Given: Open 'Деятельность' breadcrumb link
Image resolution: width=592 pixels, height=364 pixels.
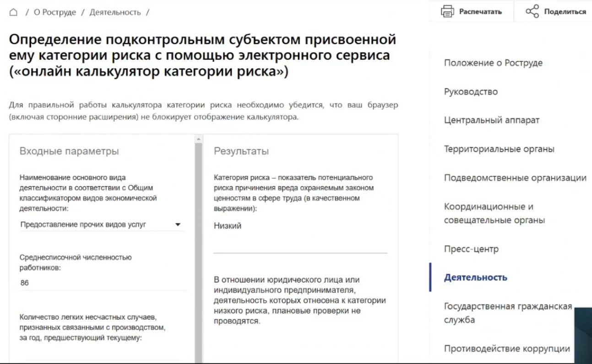Looking at the screenshot, I should (x=115, y=12).
